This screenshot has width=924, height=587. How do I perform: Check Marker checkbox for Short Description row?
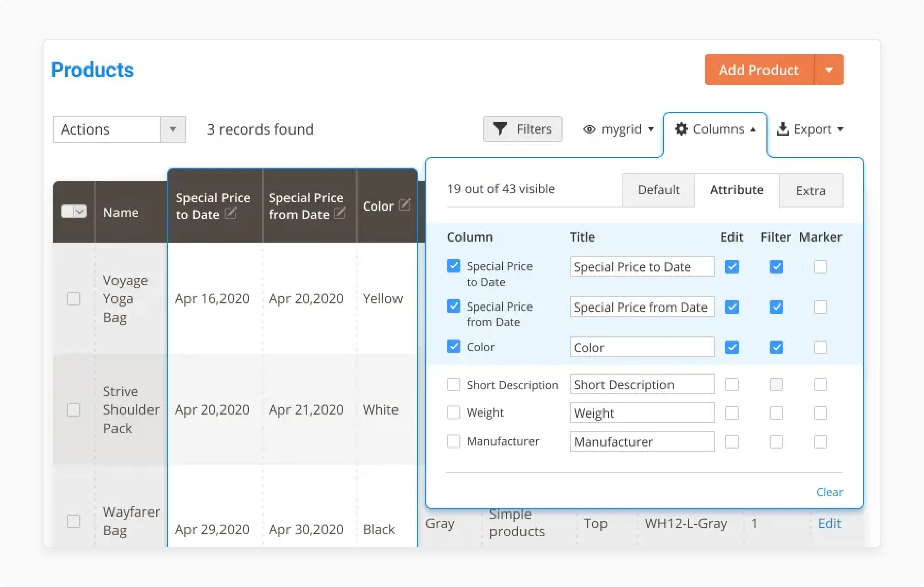tap(820, 384)
